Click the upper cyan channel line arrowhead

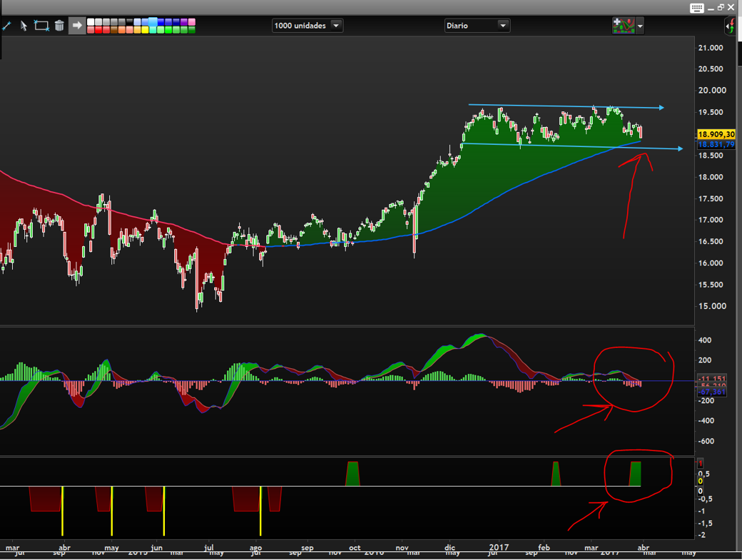click(x=661, y=108)
